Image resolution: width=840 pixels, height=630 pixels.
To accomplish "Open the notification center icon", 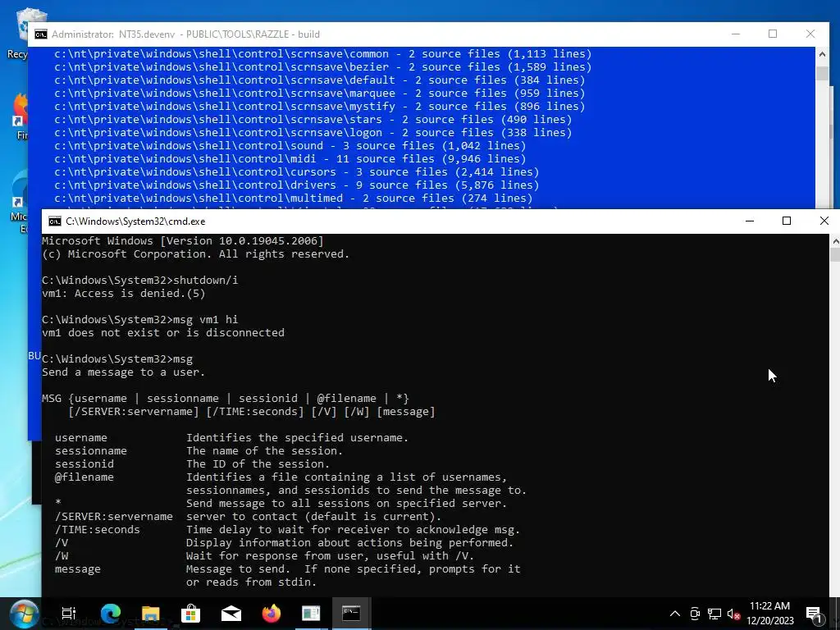I will click(814, 614).
